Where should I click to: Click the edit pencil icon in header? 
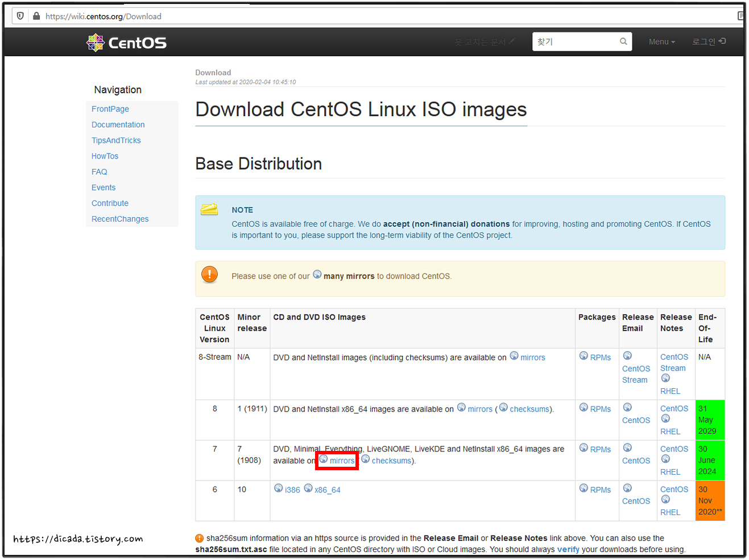point(512,41)
